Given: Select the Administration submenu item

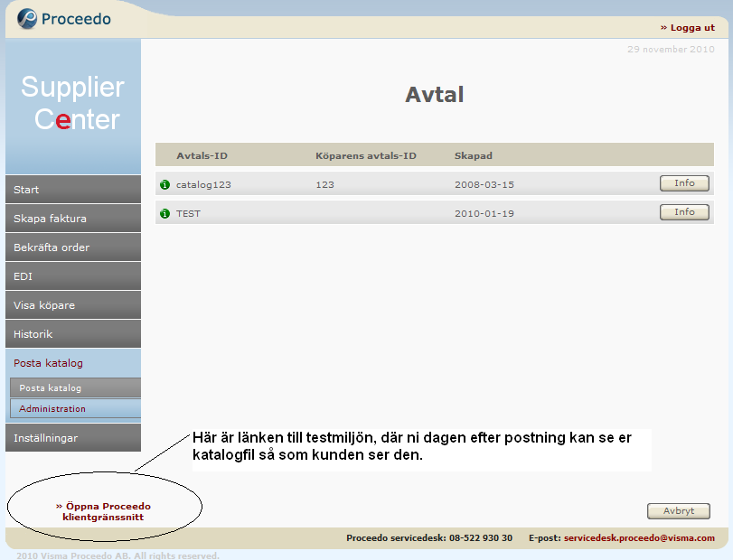Looking at the screenshot, I should [75, 408].
